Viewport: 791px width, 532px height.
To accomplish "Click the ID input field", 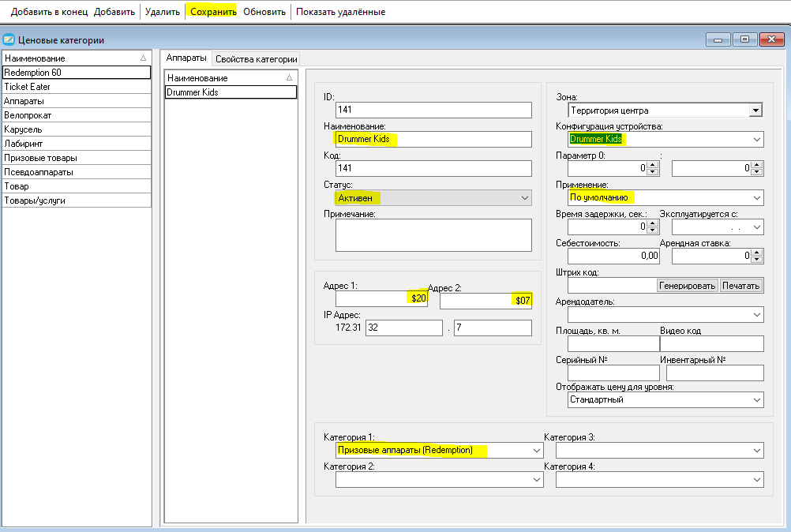I will (433, 110).
